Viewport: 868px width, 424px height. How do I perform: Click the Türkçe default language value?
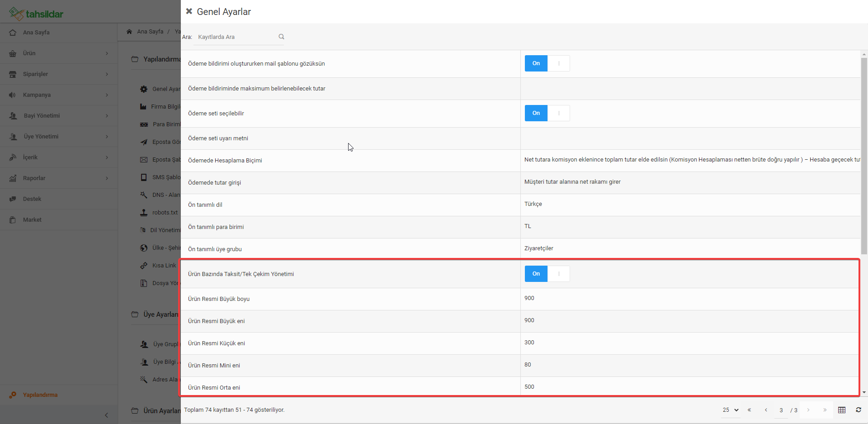coord(533,204)
